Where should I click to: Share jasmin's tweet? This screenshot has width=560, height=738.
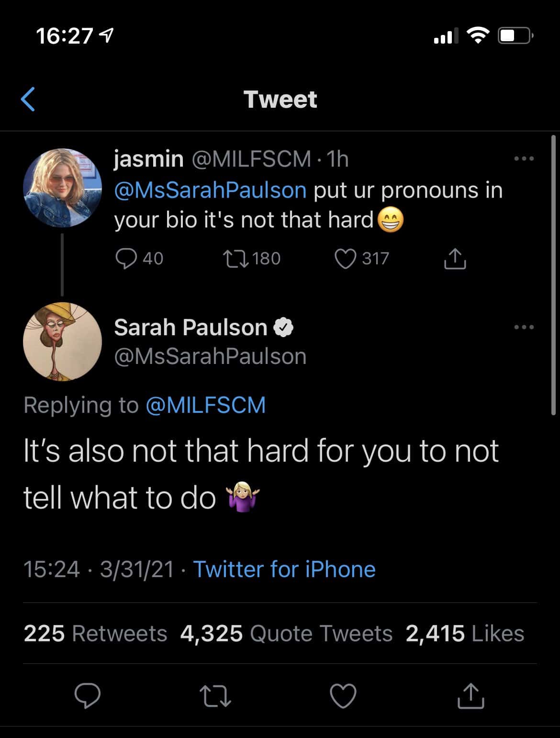tap(455, 259)
